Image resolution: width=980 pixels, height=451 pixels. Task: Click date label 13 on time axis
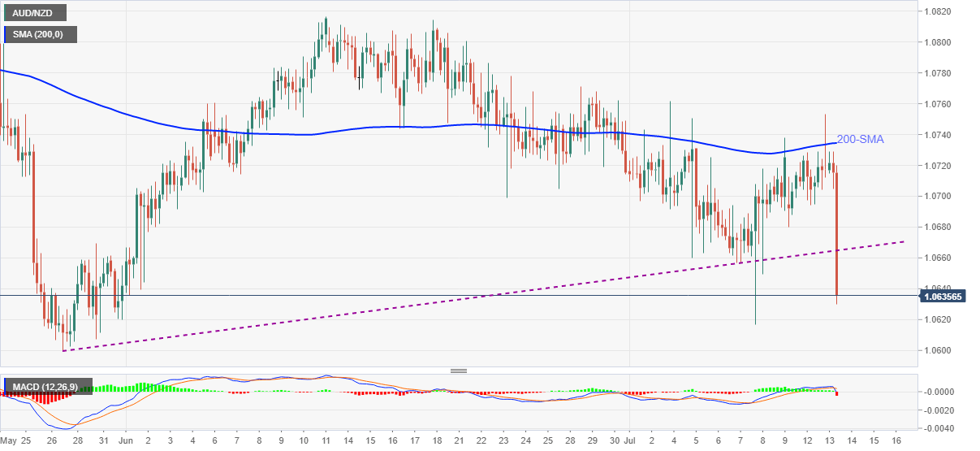click(x=829, y=442)
